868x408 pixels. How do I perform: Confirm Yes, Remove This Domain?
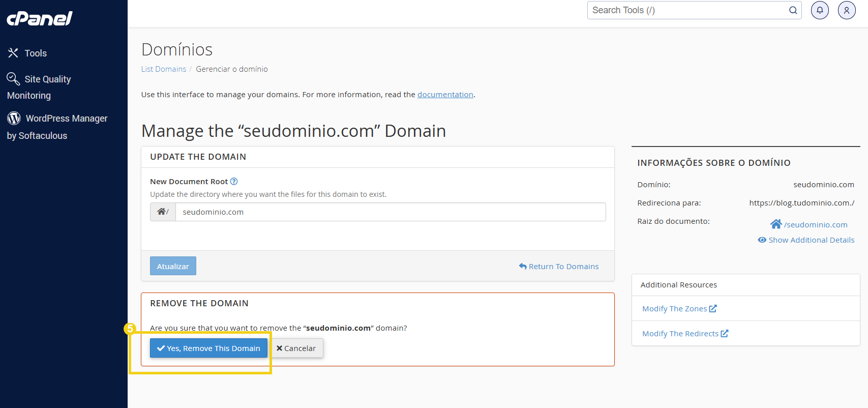coord(208,348)
